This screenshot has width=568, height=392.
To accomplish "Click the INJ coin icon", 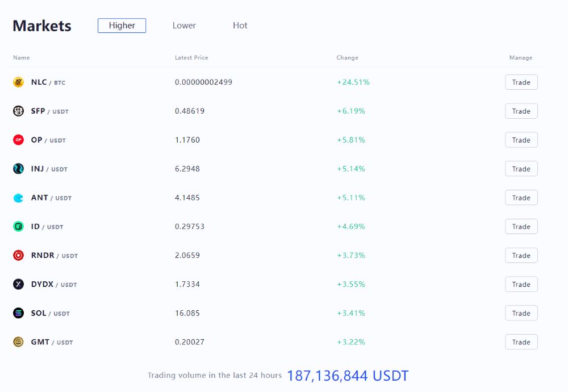I will tap(19, 169).
